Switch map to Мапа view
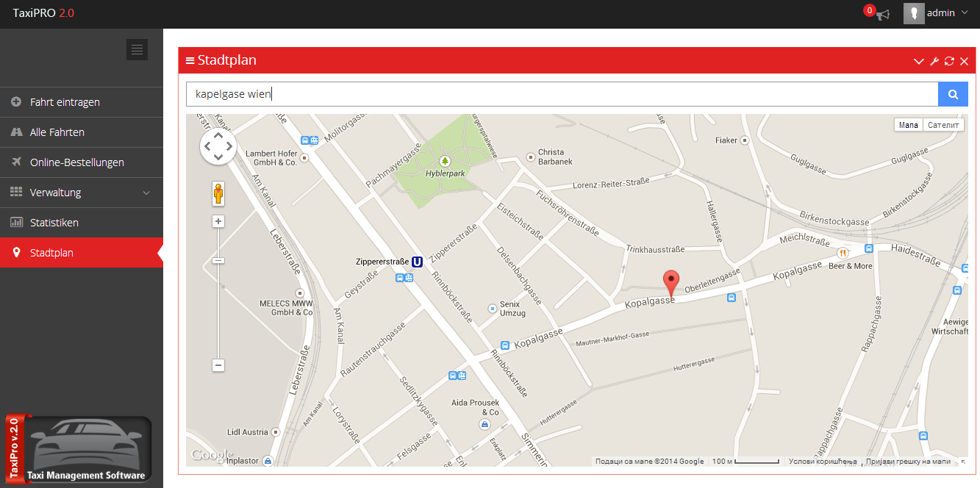Screen dimensions: 980x488 click(x=909, y=125)
